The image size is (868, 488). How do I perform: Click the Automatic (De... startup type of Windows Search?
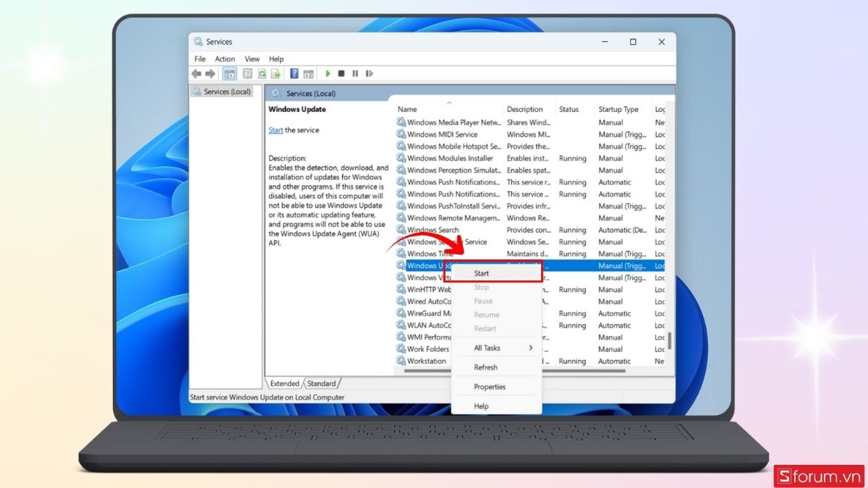tap(623, 230)
